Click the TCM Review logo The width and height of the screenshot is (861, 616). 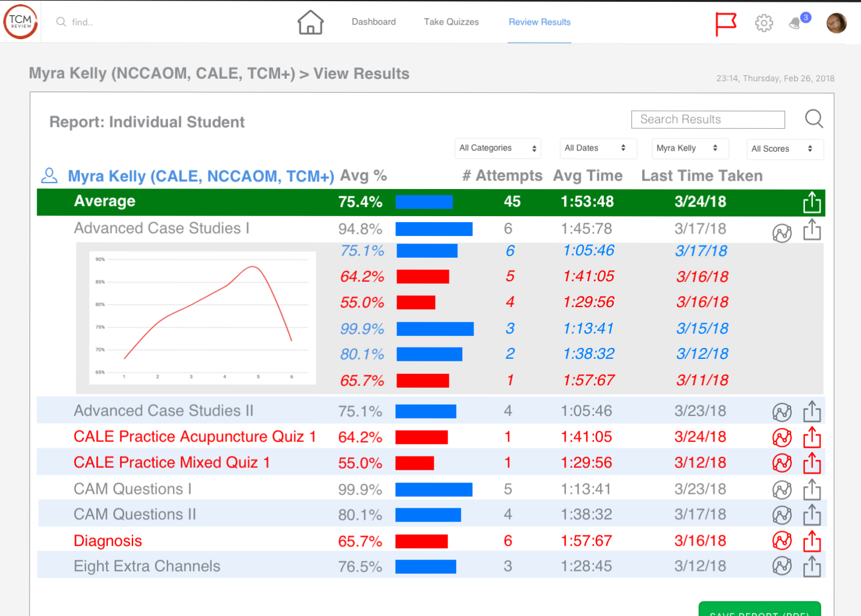pyautogui.click(x=20, y=22)
